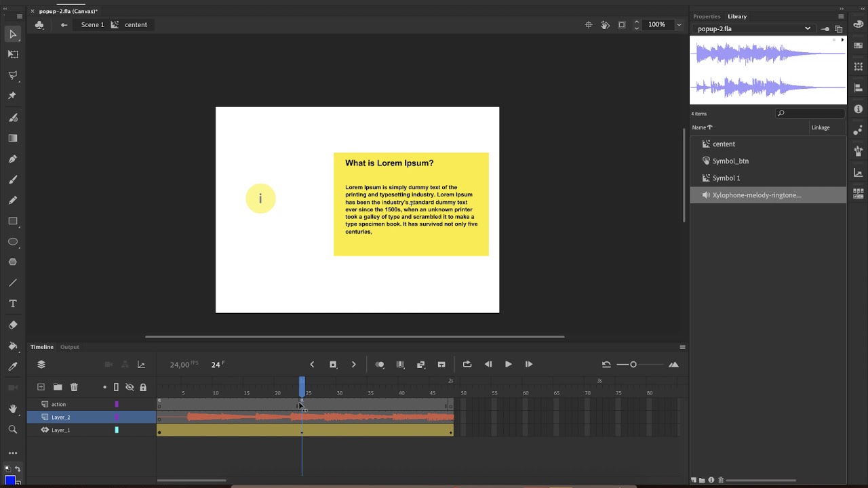This screenshot has height=488, width=868.
Task: Switch to the Output tab
Action: point(70,347)
